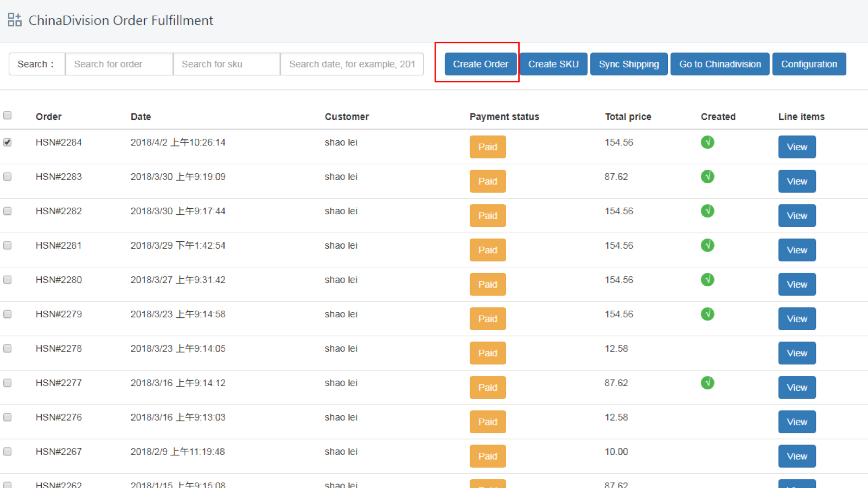The width and height of the screenshot is (868, 488).
Task: Click the created status icon for HSN#2277
Action: tap(707, 383)
